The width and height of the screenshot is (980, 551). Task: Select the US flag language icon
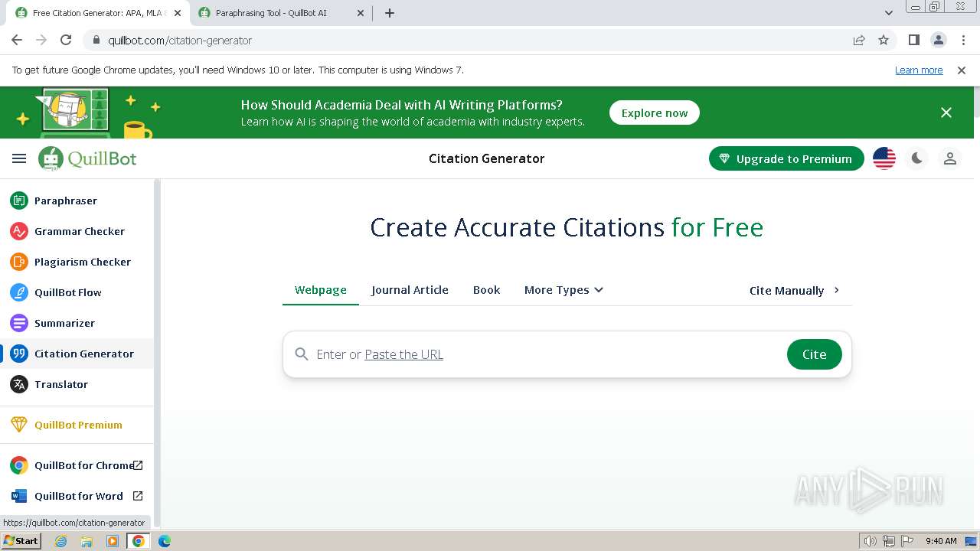tap(884, 158)
